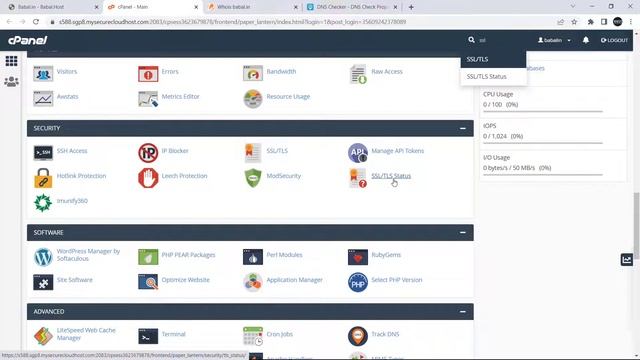Open the SSL/TLS Status link text
640x360 pixels.
[x=391, y=176]
